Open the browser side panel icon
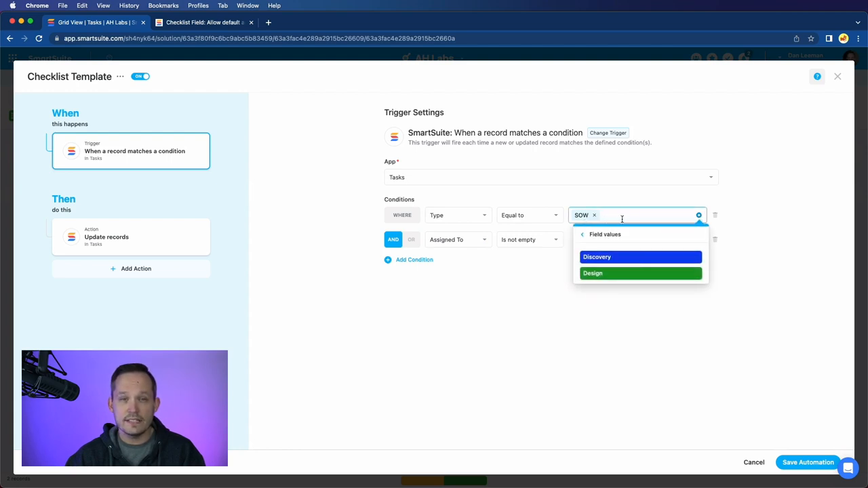The height and width of the screenshot is (488, 868). click(x=829, y=39)
